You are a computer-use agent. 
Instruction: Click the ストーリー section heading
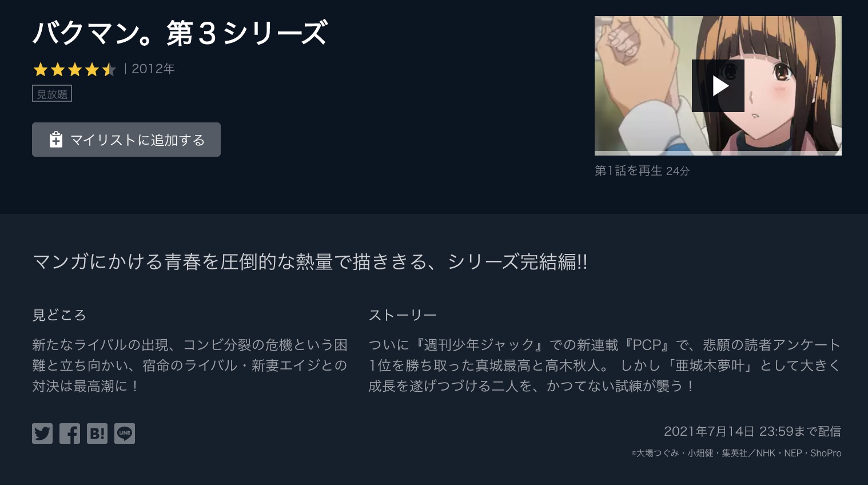(x=403, y=315)
